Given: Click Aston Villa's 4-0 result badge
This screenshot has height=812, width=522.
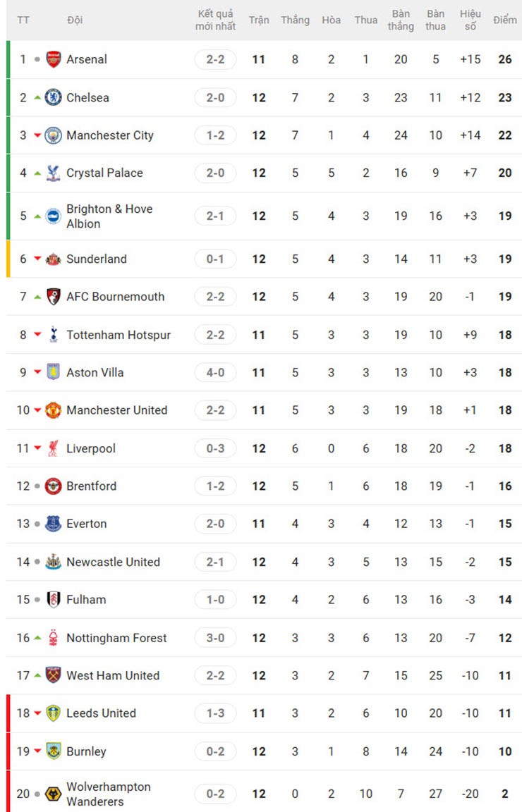Looking at the screenshot, I should pyautogui.click(x=215, y=373).
